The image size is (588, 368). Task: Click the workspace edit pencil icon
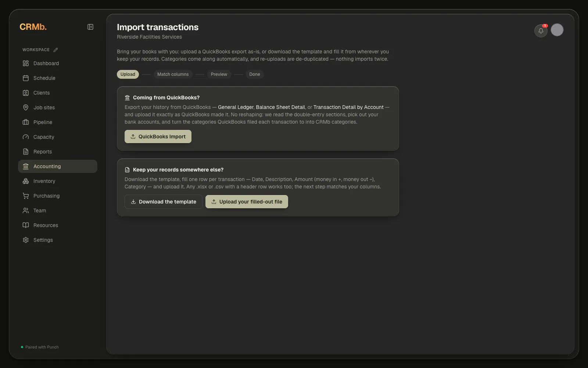click(55, 50)
